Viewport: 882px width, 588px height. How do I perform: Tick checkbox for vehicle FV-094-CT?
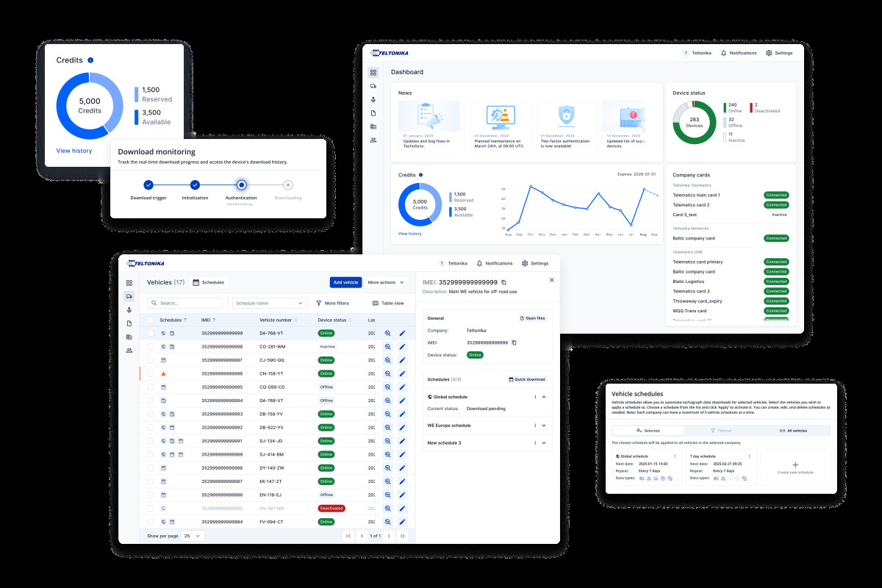(x=151, y=522)
